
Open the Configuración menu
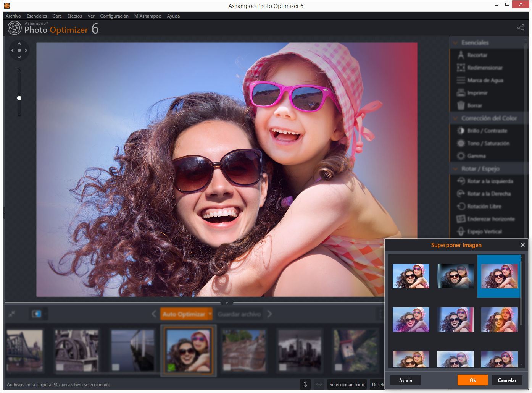(x=114, y=16)
